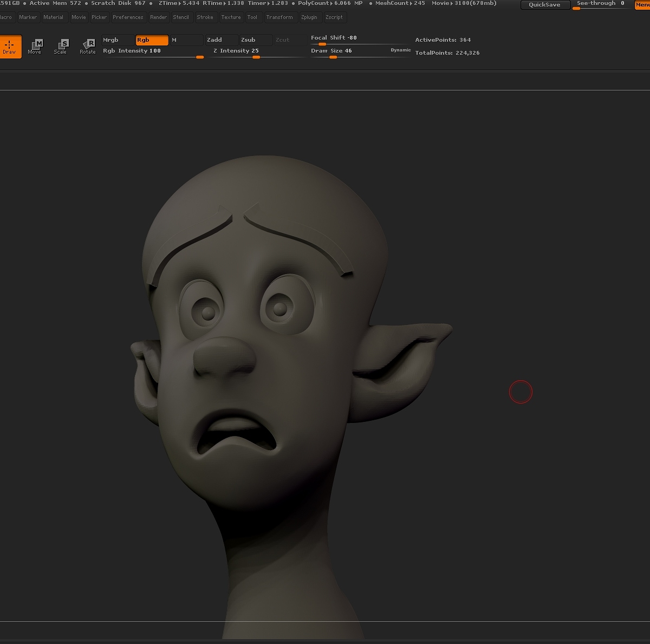The image size is (650, 644).
Task: Click the QuickSave button
Action: (545, 5)
